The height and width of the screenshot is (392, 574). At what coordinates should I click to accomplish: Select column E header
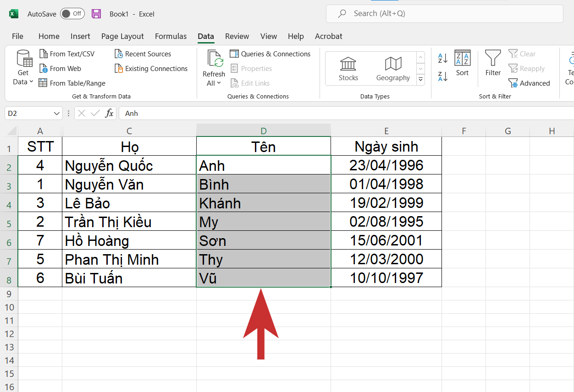[x=386, y=131]
